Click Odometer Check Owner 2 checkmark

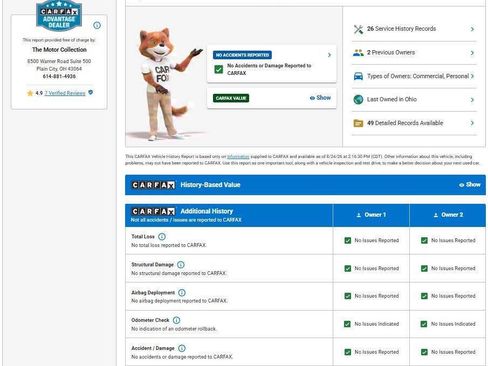(424, 324)
